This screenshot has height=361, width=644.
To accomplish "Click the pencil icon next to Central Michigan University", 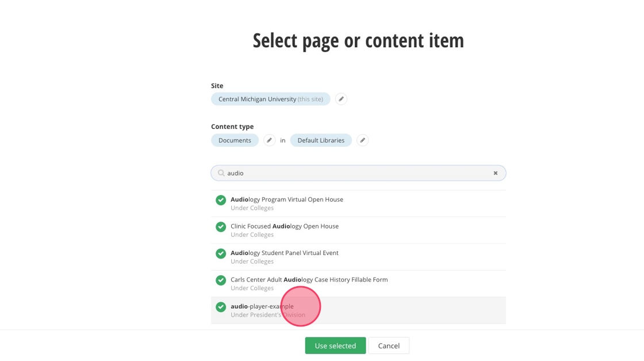I will click(x=341, y=99).
